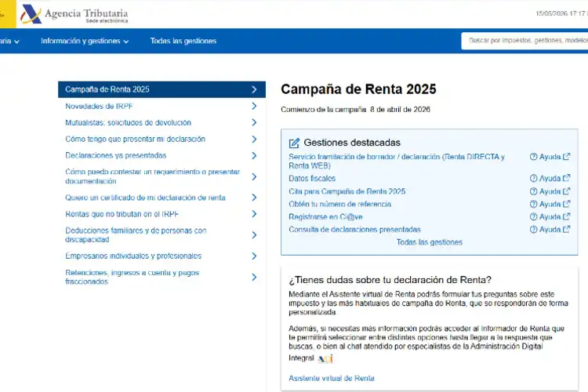
Task: Click chevron next to Empresarios individuales row
Action: point(254,256)
